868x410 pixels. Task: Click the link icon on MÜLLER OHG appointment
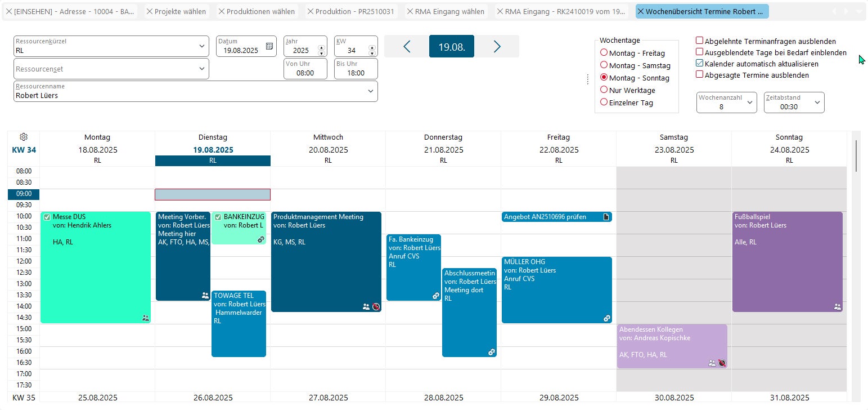point(606,318)
